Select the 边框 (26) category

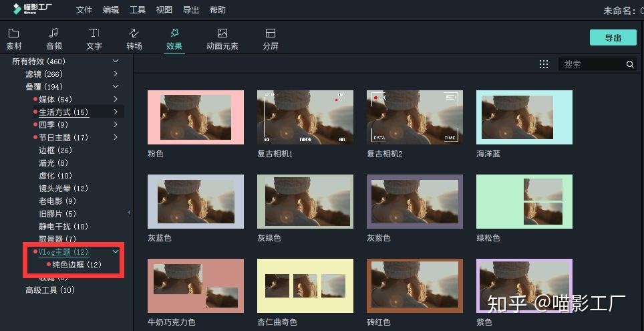(55, 150)
